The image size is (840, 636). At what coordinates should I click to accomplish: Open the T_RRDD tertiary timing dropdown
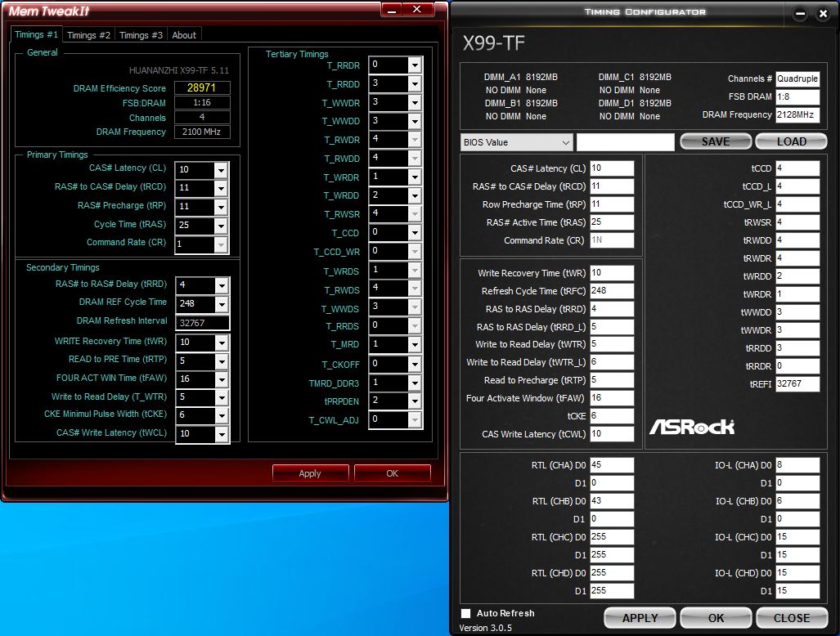tap(414, 84)
